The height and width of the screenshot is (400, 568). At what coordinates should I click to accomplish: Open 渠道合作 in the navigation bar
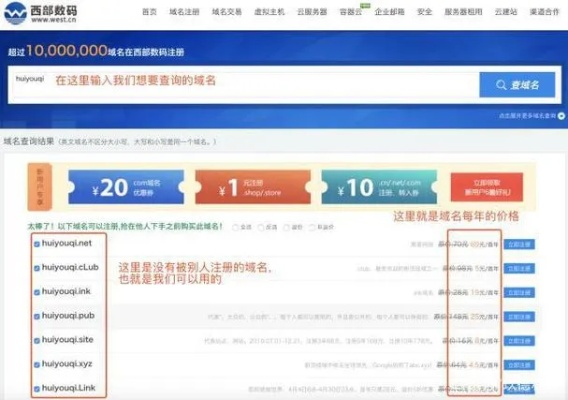[x=544, y=12]
